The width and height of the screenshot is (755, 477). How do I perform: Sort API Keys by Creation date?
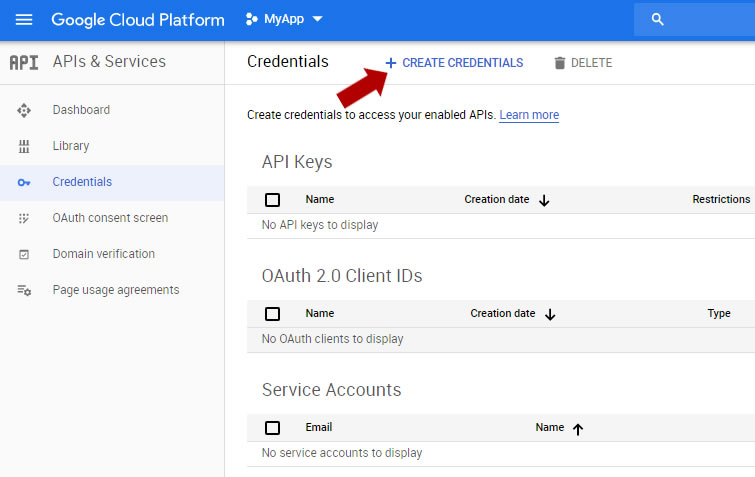(x=496, y=199)
